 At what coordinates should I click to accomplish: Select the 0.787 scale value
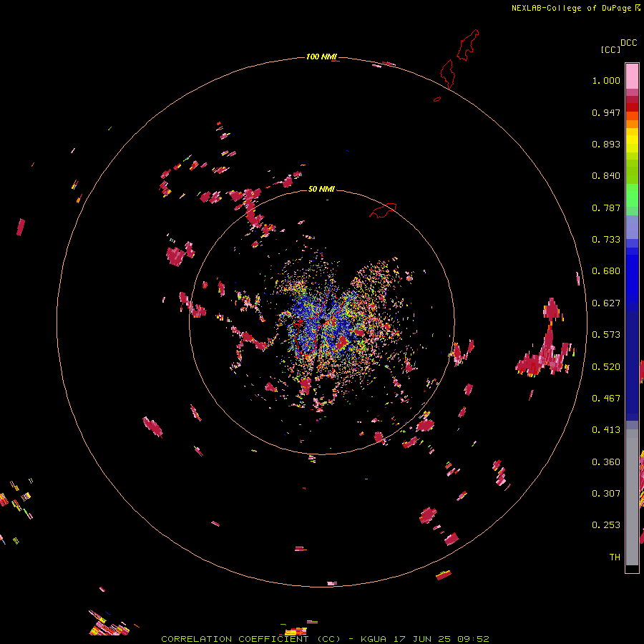606,208
